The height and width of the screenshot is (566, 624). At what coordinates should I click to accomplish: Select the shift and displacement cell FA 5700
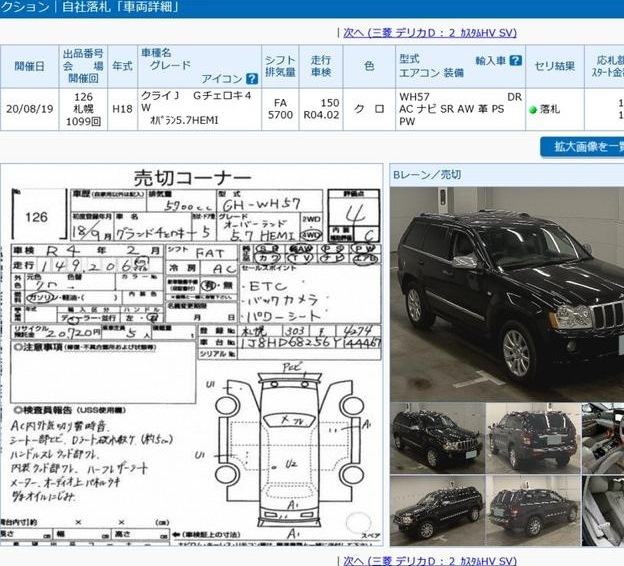(x=280, y=109)
